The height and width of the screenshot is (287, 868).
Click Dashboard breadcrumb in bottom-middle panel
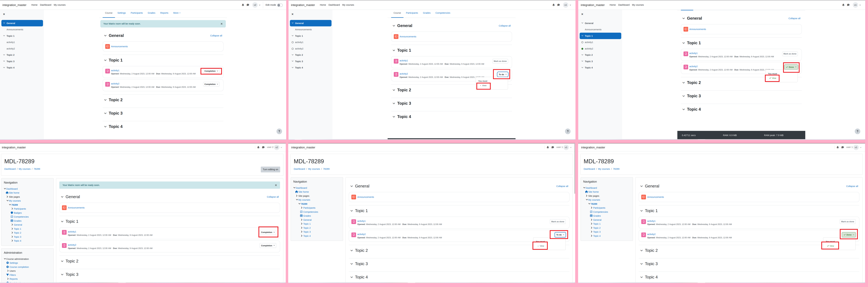pyautogui.click(x=299, y=169)
